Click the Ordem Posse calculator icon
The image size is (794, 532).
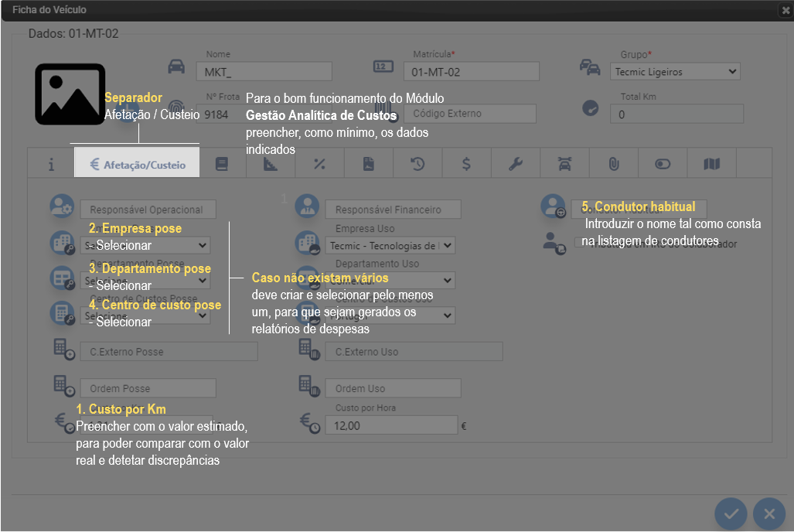[x=64, y=386]
